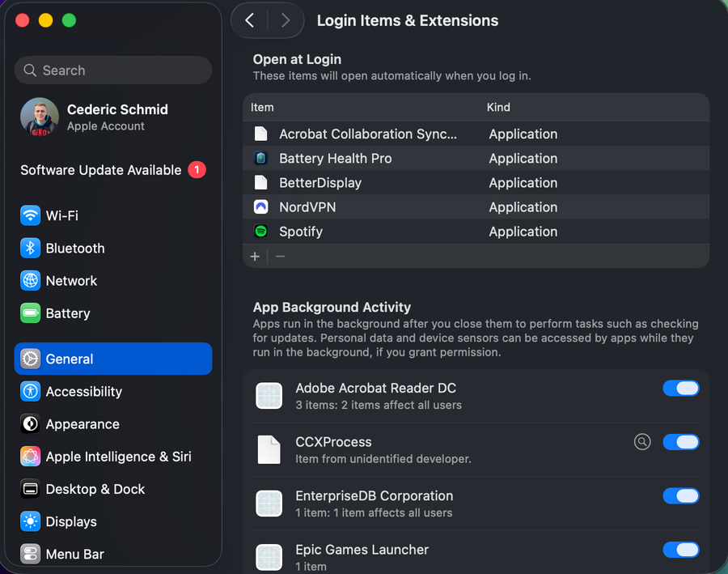Select the Battery Health Pro row text

pyautogui.click(x=335, y=159)
